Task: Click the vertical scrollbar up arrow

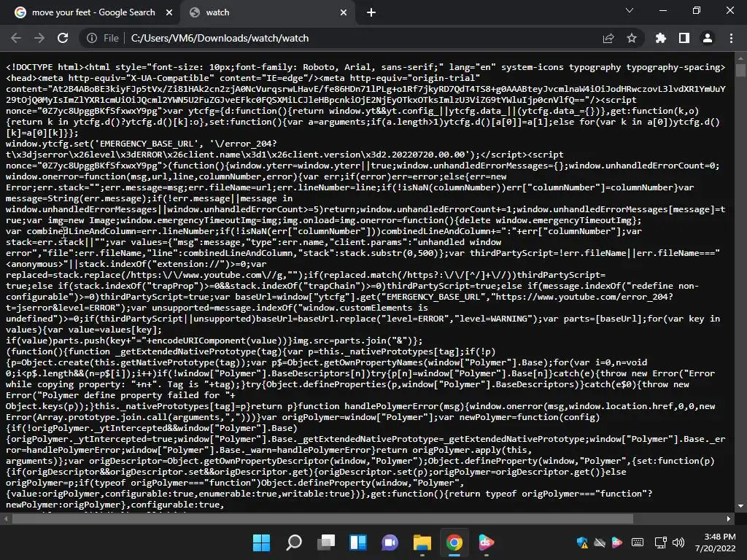Action: [740, 58]
